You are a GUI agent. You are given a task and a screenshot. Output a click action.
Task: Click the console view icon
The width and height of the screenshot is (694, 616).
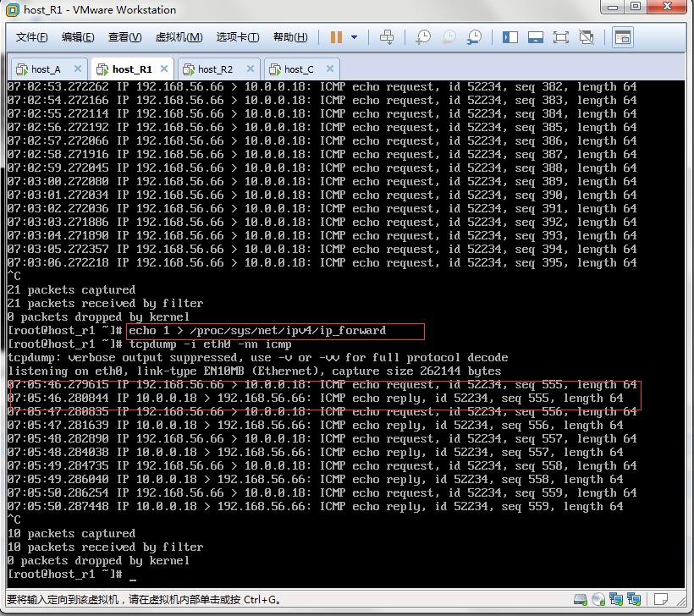point(622,37)
